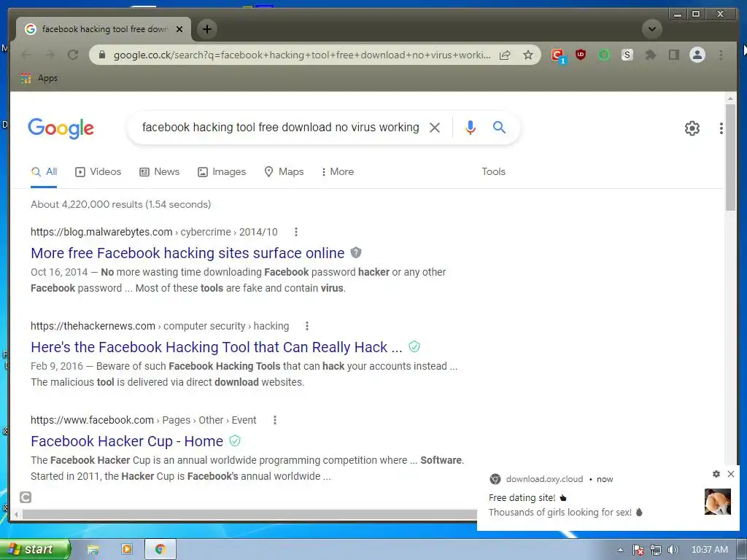Click the vertical page scrollbar thumb
The width and height of the screenshot is (747, 560).
click(x=730, y=157)
